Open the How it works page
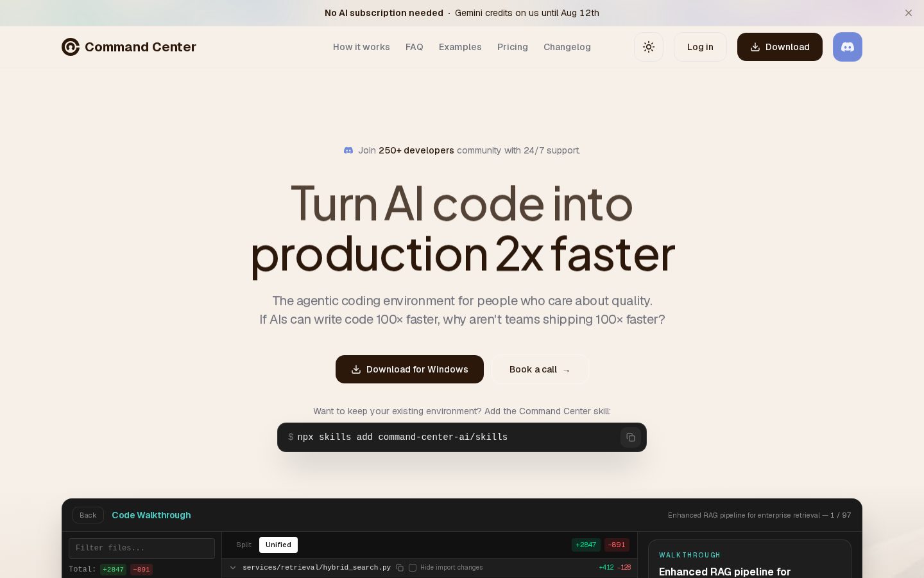The width and height of the screenshot is (924, 578). [361, 47]
